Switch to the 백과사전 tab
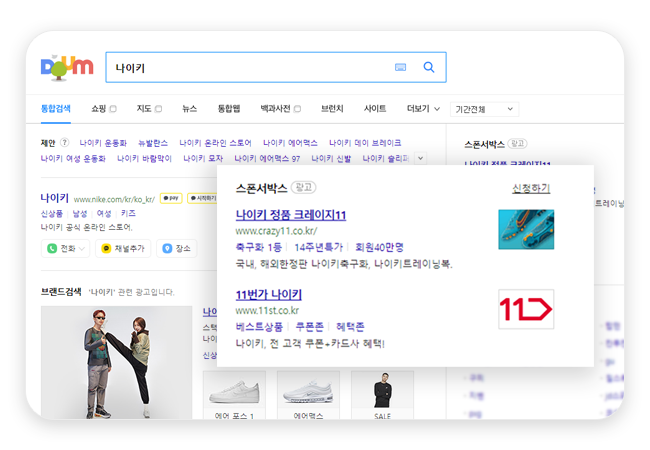The image size is (650, 450). tap(275, 109)
